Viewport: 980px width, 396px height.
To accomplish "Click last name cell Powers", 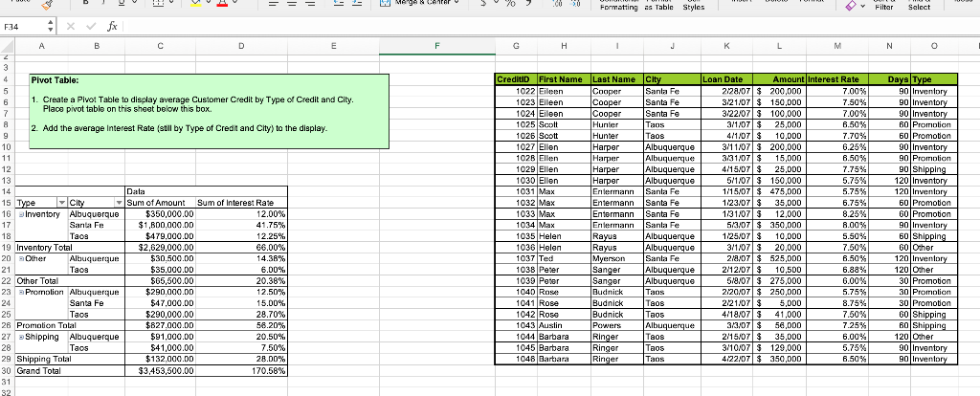I will pos(617,325).
